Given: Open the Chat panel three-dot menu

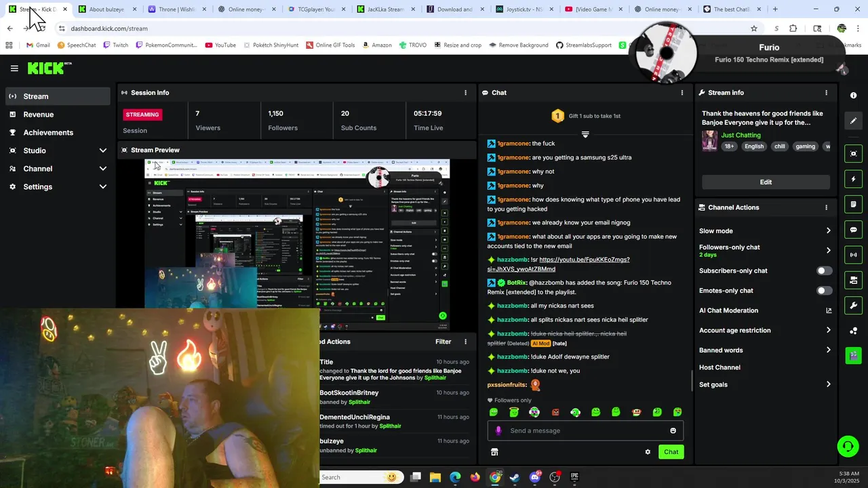Looking at the screenshot, I should point(682,93).
